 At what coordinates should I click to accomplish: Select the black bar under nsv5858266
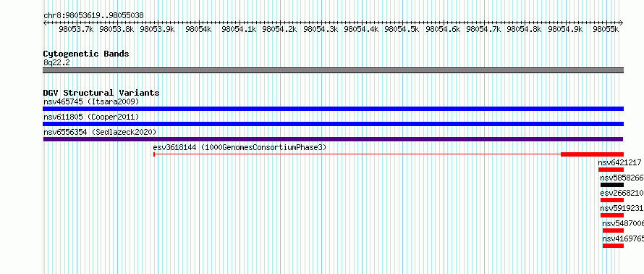point(612,185)
